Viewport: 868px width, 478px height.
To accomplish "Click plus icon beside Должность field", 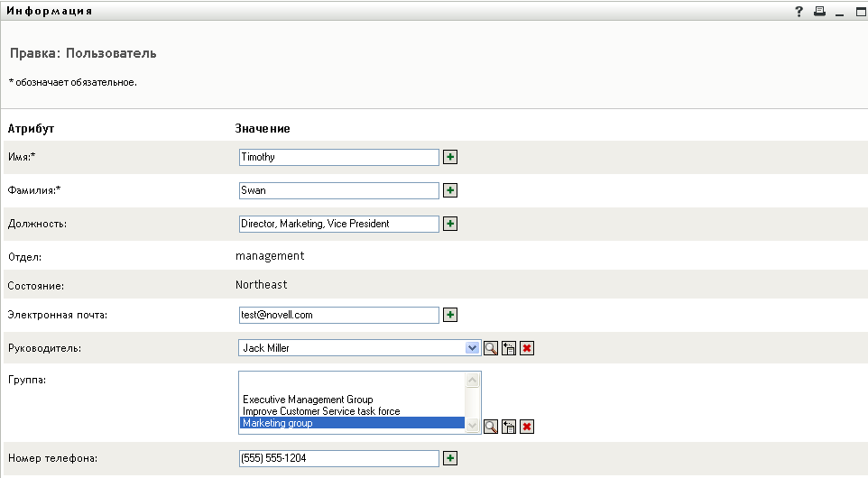I will tap(450, 224).
